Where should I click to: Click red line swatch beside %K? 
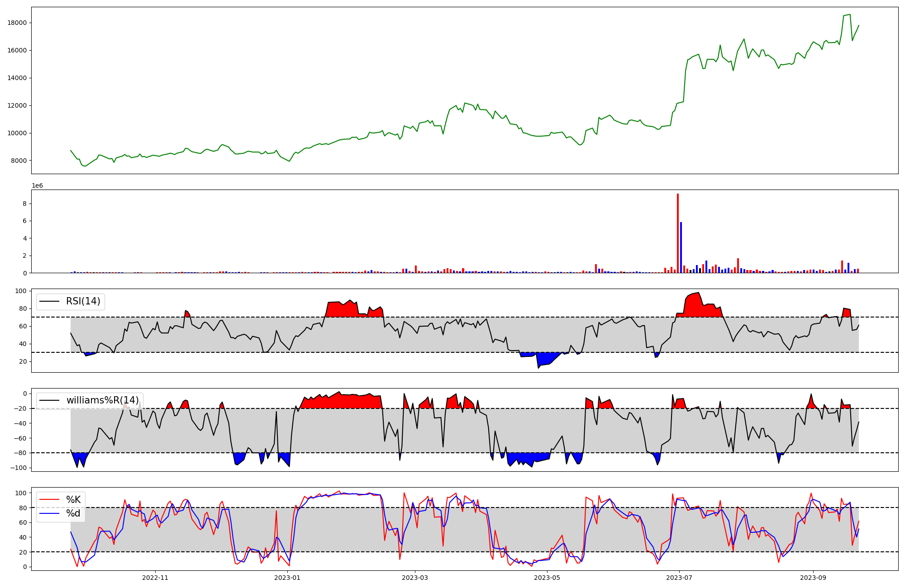pyautogui.click(x=50, y=500)
